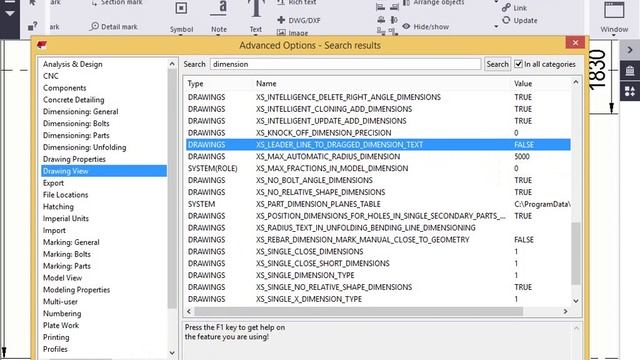Select Hatching category
Image resolution: width=640 pixels, height=360 pixels.
tap(58, 207)
